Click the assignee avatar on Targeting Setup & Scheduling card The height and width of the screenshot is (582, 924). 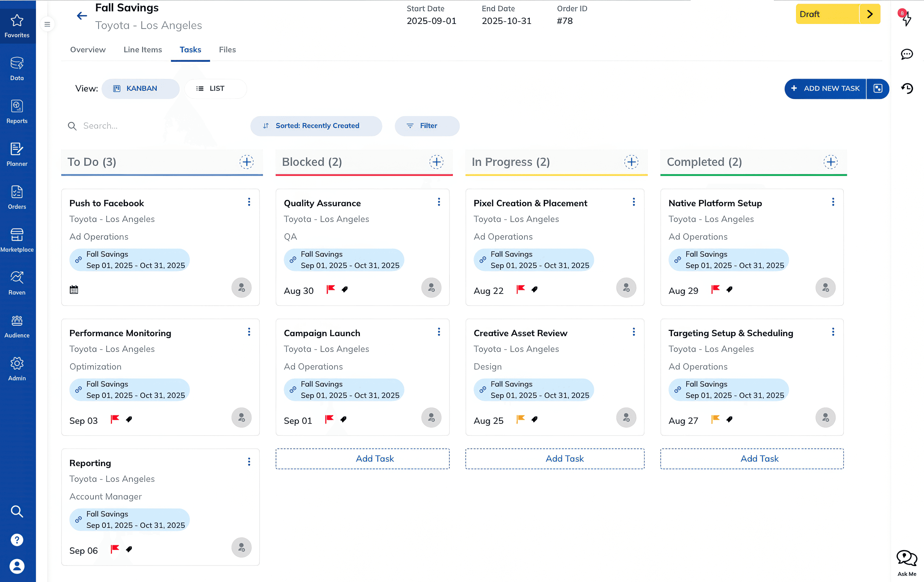(x=825, y=418)
